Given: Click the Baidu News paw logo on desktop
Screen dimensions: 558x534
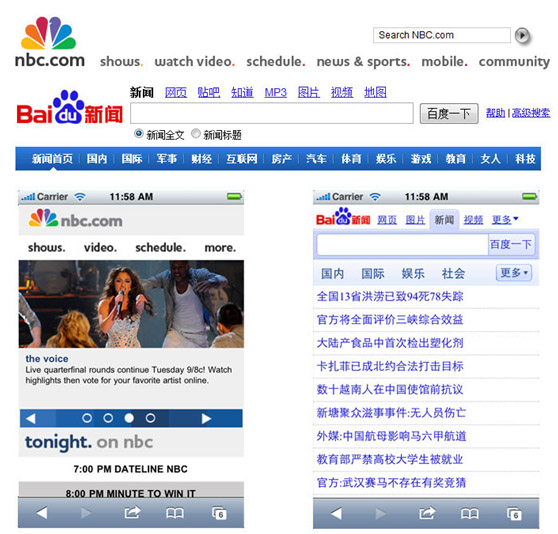Looking at the screenshot, I should 69,107.
